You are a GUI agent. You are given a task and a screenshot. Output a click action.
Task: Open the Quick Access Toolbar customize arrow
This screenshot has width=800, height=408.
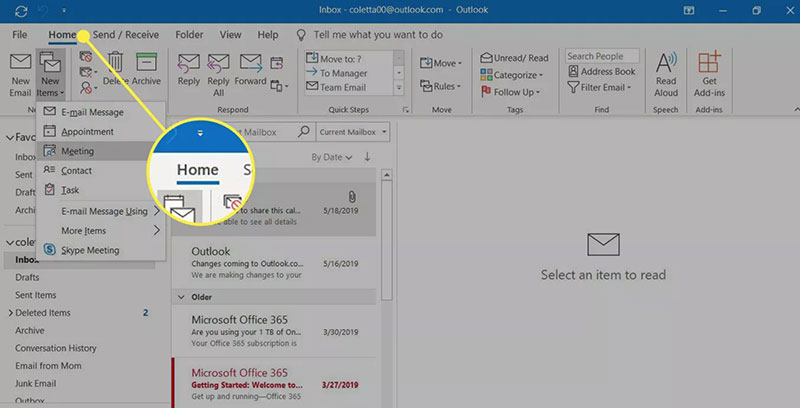tap(64, 10)
